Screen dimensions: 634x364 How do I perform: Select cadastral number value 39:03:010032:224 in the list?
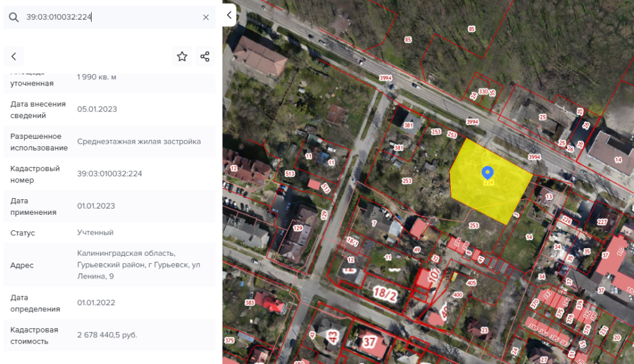point(110,174)
